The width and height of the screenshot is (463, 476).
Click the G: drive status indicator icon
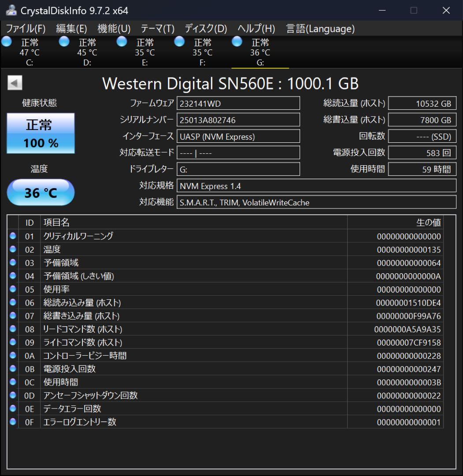(x=237, y=41)
